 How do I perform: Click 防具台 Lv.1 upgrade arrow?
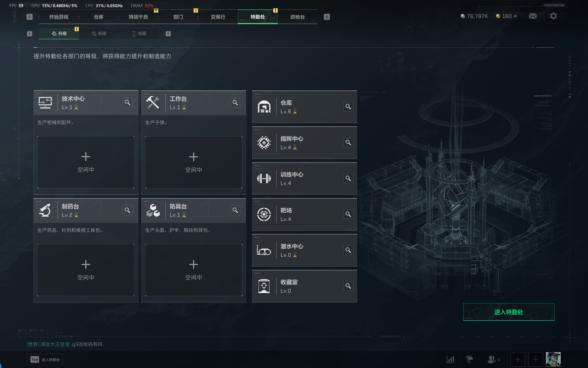[x=184, y=215]
